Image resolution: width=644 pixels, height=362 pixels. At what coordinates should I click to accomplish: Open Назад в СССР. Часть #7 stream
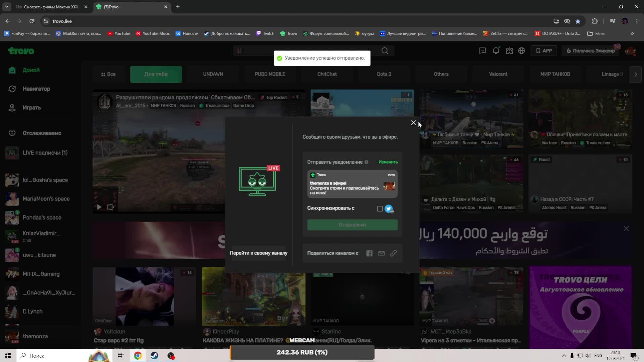point(580,183)
